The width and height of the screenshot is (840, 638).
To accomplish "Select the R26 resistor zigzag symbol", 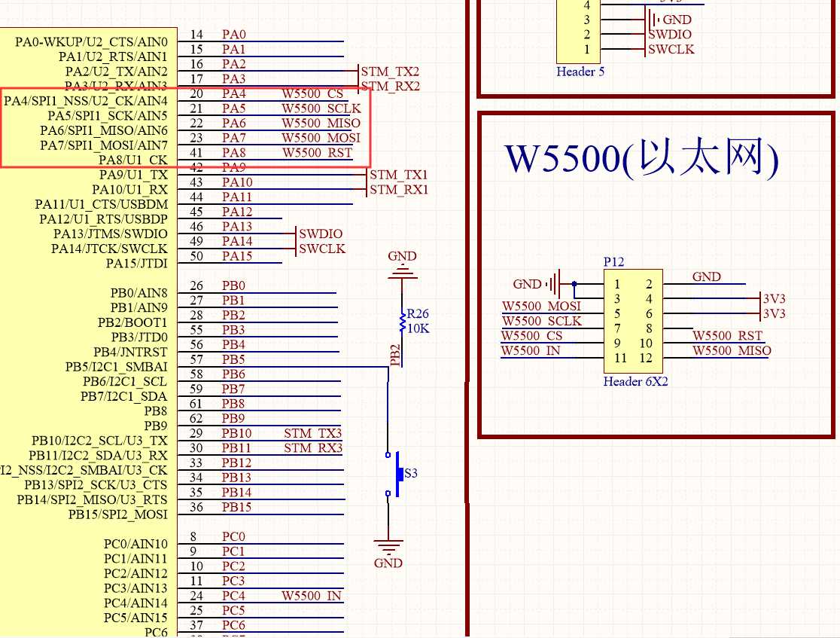I will click(403, 321).
